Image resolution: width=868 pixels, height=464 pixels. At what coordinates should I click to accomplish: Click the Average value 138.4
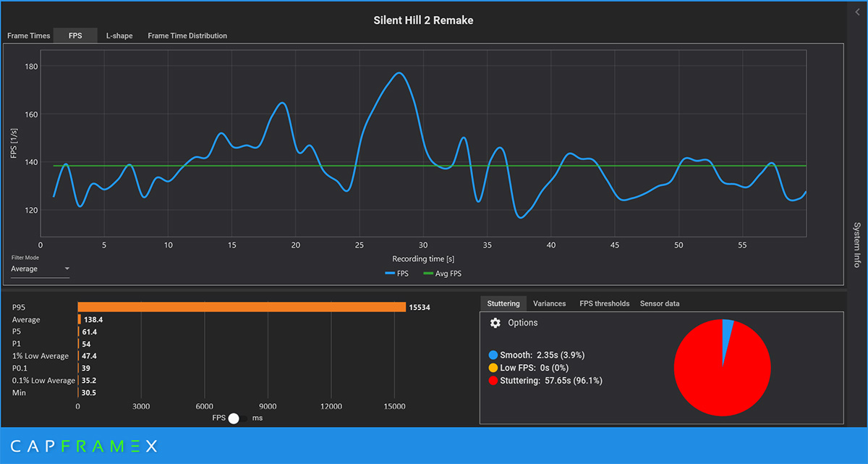coord(93,319)
